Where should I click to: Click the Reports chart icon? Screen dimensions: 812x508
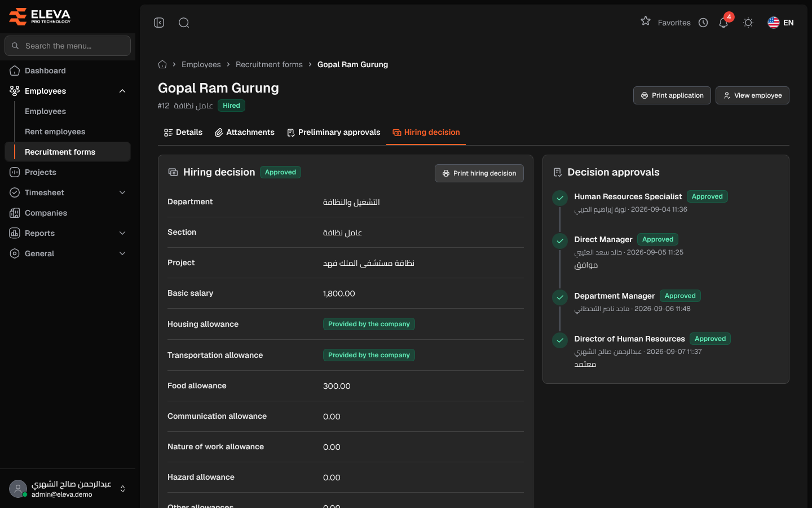coord(15,233)
